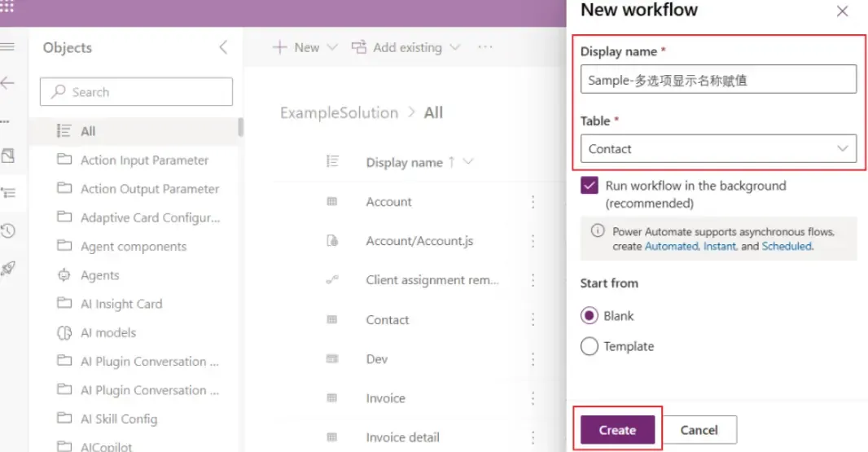Screen dimensions: 868x452
Task: Click the Display name text field
Action: tap(717, 80)
